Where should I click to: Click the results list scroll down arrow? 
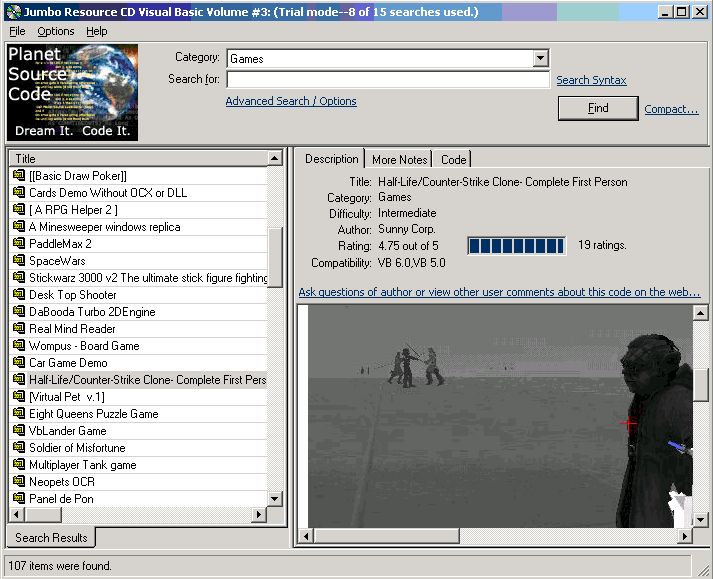[x=275, y=498]
